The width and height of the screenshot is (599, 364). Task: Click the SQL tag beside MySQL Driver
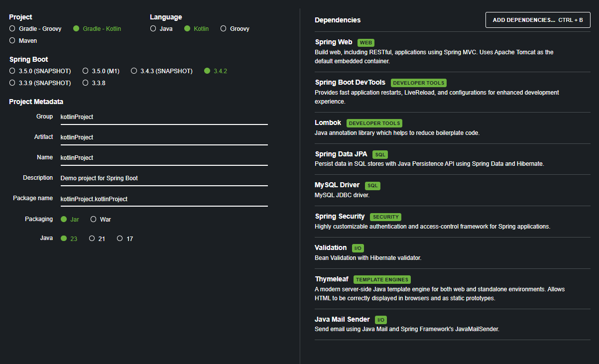372,186
